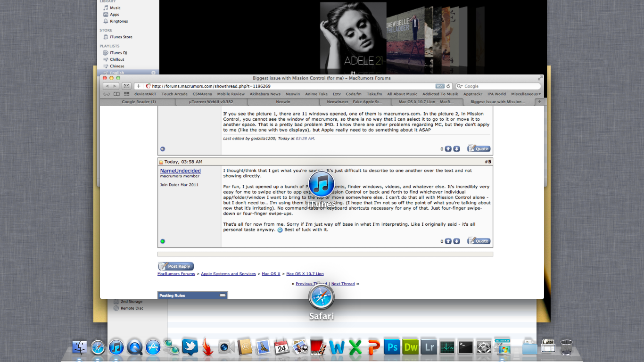Open the App Store Dock icon
The image size is (644, 362).
[x=153, y=348]
